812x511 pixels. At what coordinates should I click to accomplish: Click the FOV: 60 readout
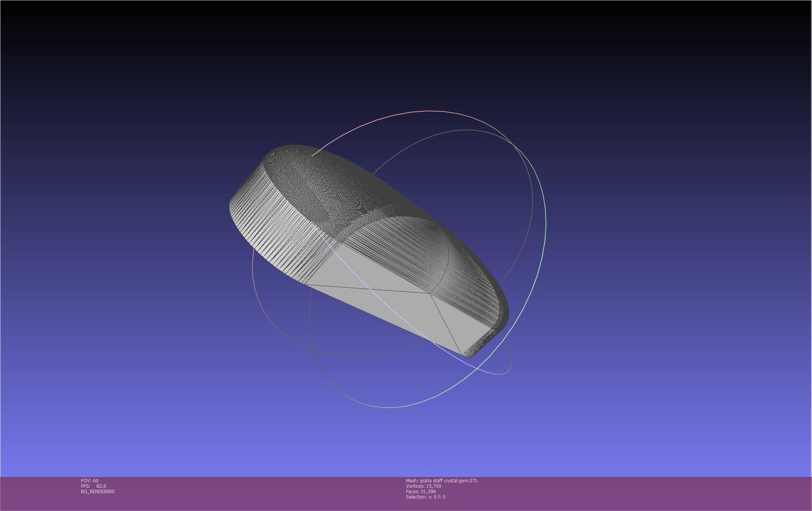[89, 480]
